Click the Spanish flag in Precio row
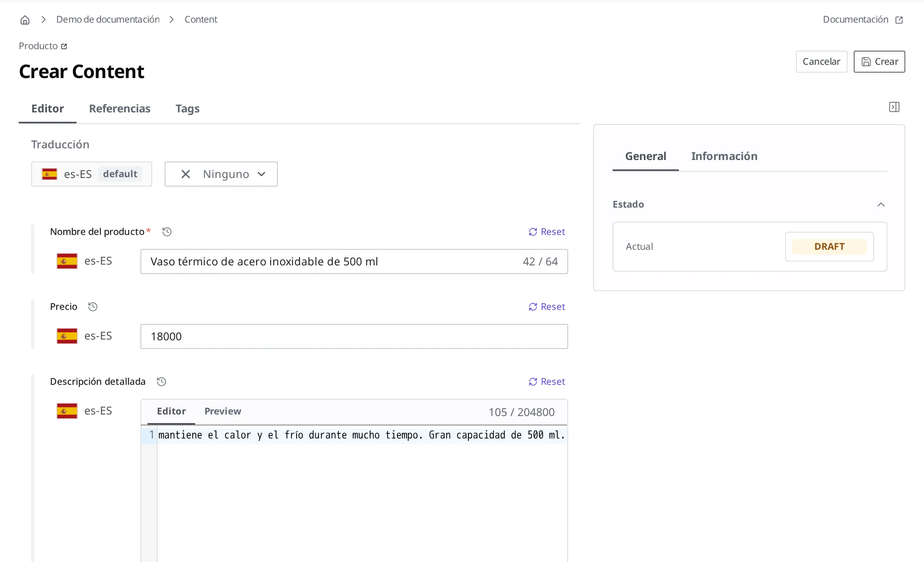Screen dimensions: 924x562 point(67,336)
